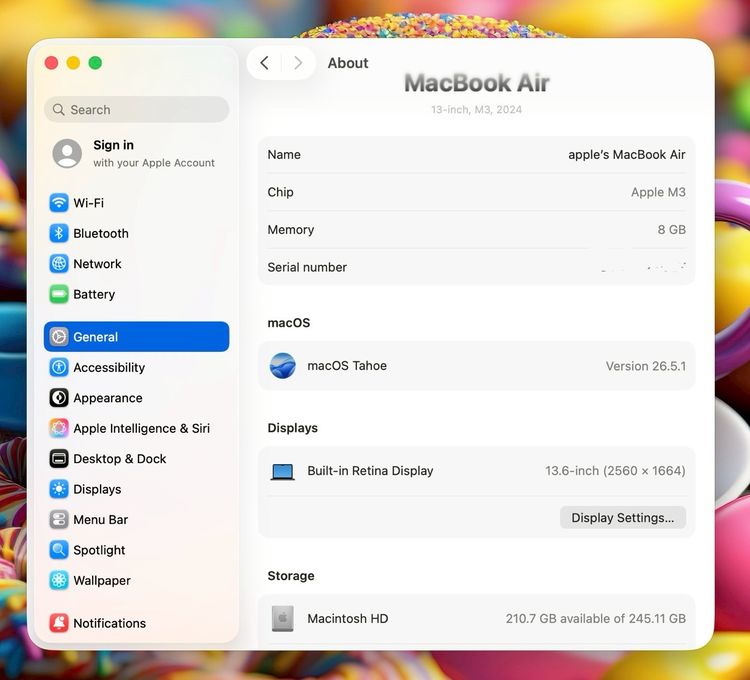The width and height of the screenshot is (750, 680).
Task: Click the Apple Intelligence & Siri icon
Action: pos(59,428)
